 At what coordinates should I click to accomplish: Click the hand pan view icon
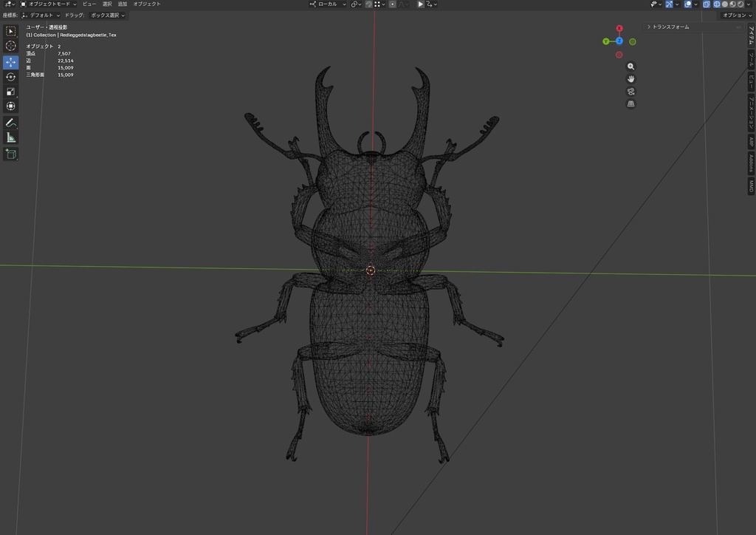[x=630, y=79]
